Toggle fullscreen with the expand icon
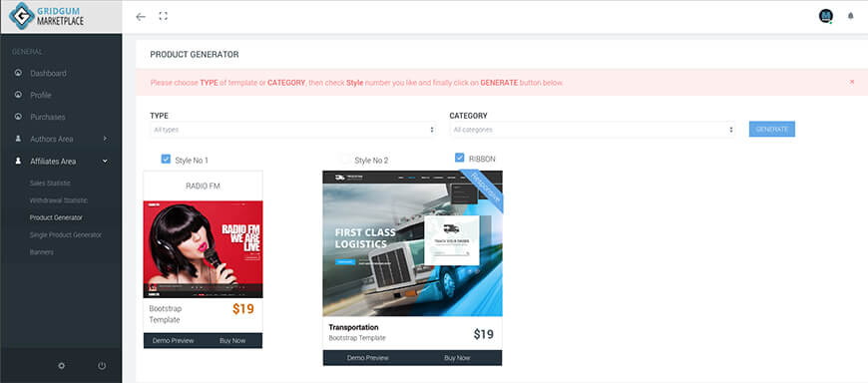This screenshot has width=868, height=383. point(163,16)
